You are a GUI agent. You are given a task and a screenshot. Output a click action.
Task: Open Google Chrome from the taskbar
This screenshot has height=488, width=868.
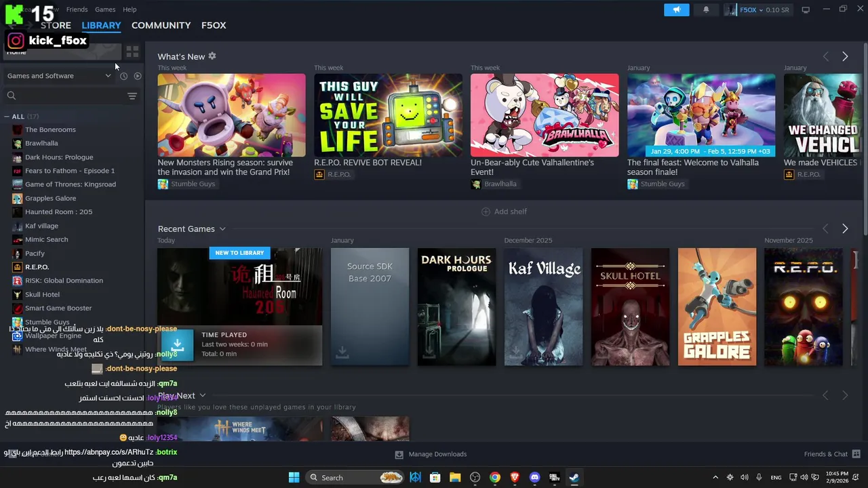(x=495, y=478)
